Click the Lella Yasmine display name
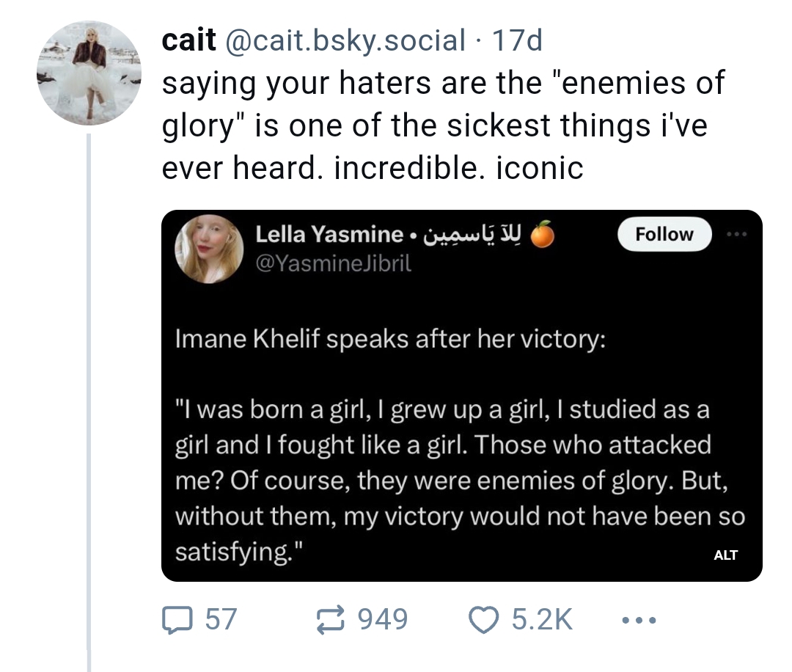792x672 pixels. [x=329, y=234]
